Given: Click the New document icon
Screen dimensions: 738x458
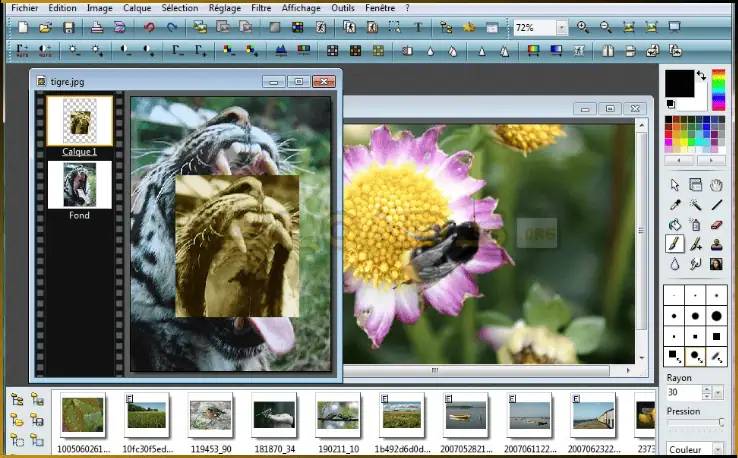Looking at the screenshot, I should (x=23, y=27).
